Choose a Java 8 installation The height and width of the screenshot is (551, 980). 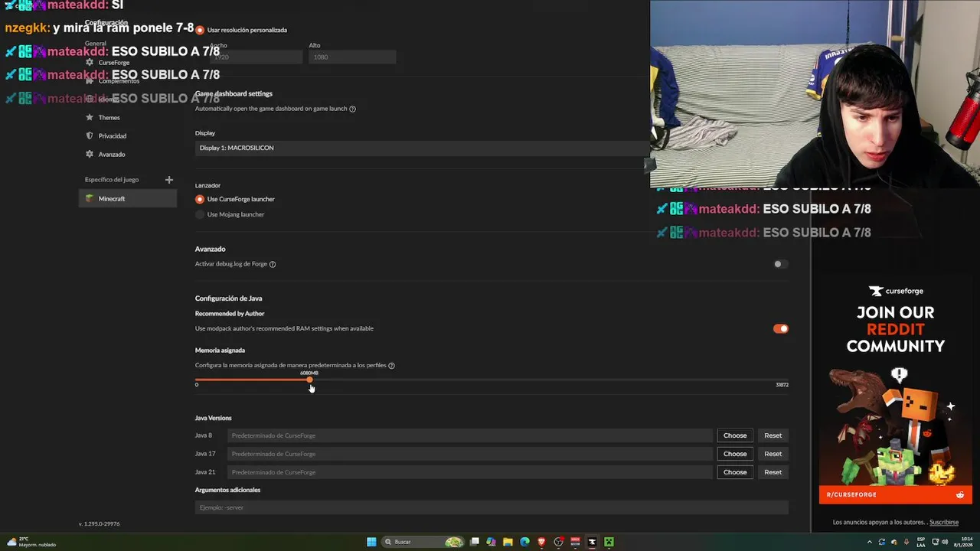coord(735,435)
